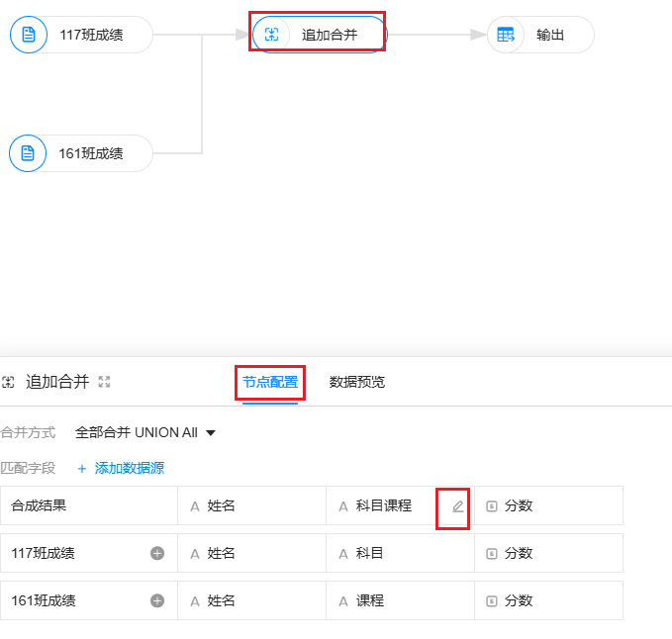Click the 117班成绩 data source node icon
The height and width of the screenshot is (639, 672).
(29, 35)
